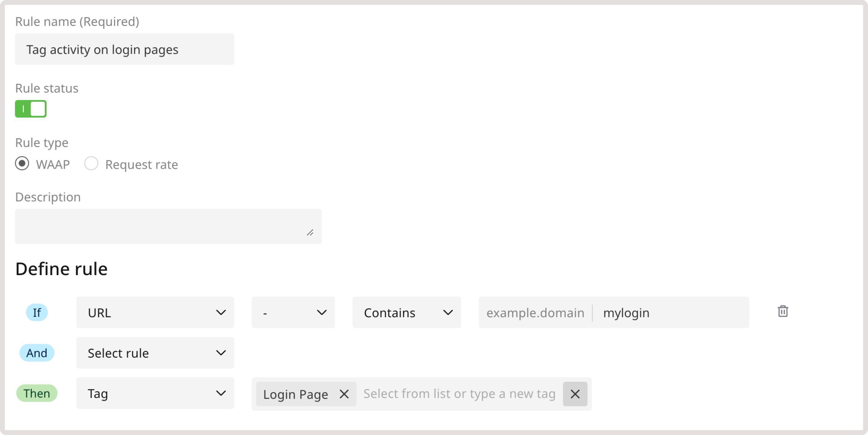
Task: Remove the Login Page tag
Action: point(344,394)
